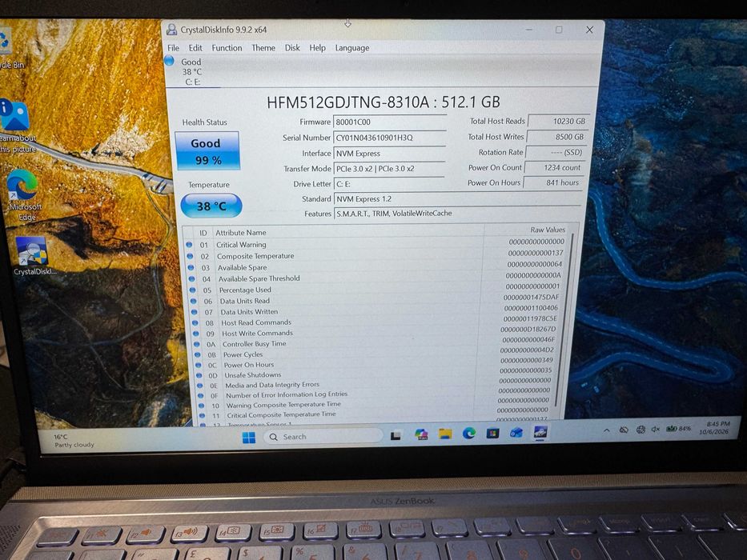The height and width of the screenshot is (560, 747).
Task: Click the Good 99 % health status button
Action: (207, 150)
